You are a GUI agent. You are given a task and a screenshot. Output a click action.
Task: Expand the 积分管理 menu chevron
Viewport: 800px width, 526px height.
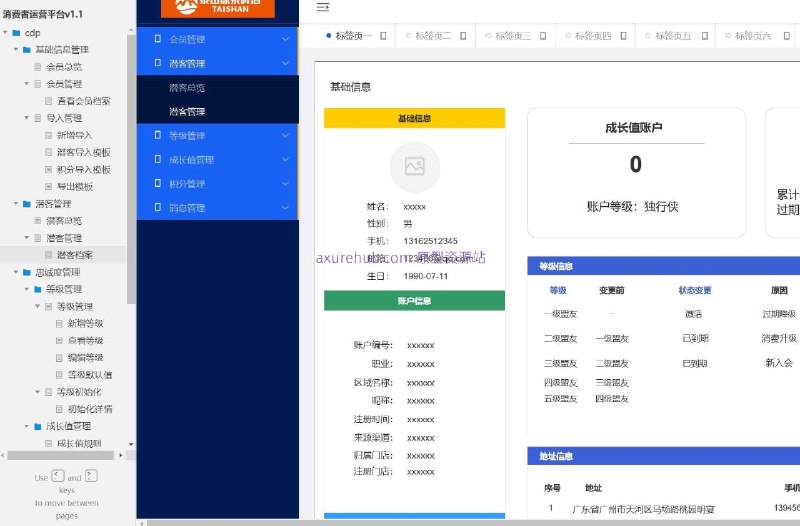(285, 183)
